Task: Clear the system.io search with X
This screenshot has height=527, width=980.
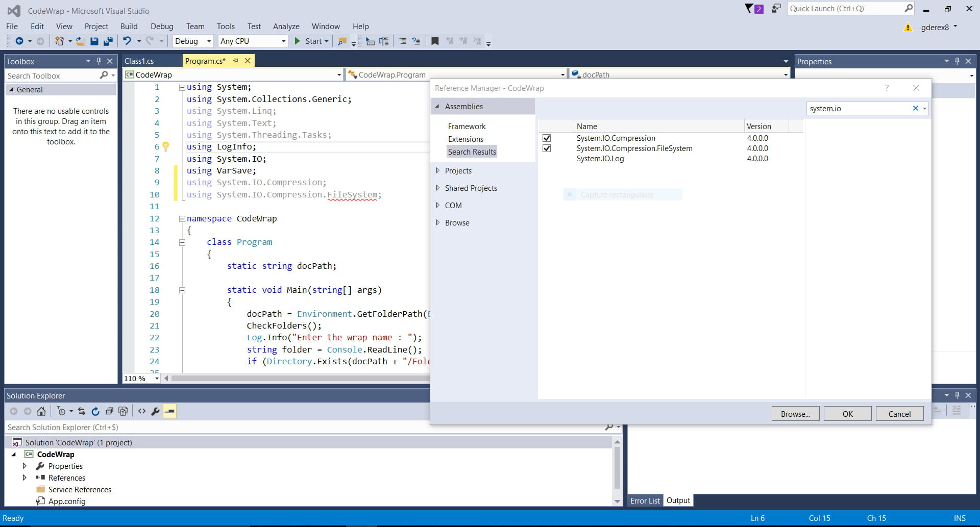Action: tap(915, 108)
